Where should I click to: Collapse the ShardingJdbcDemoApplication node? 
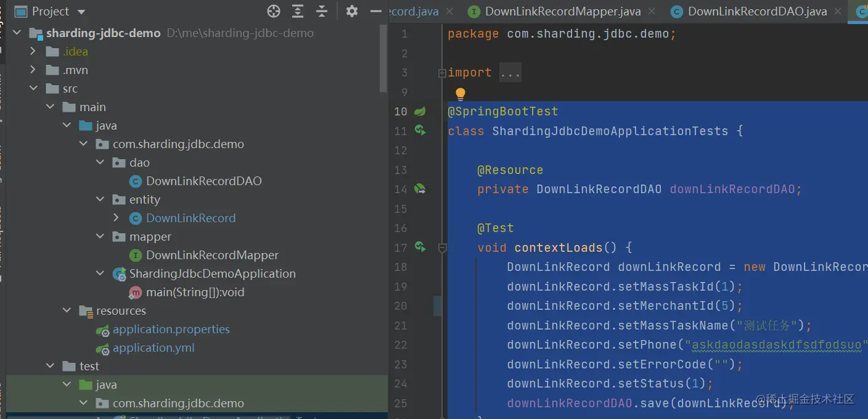tap(100, 273)
